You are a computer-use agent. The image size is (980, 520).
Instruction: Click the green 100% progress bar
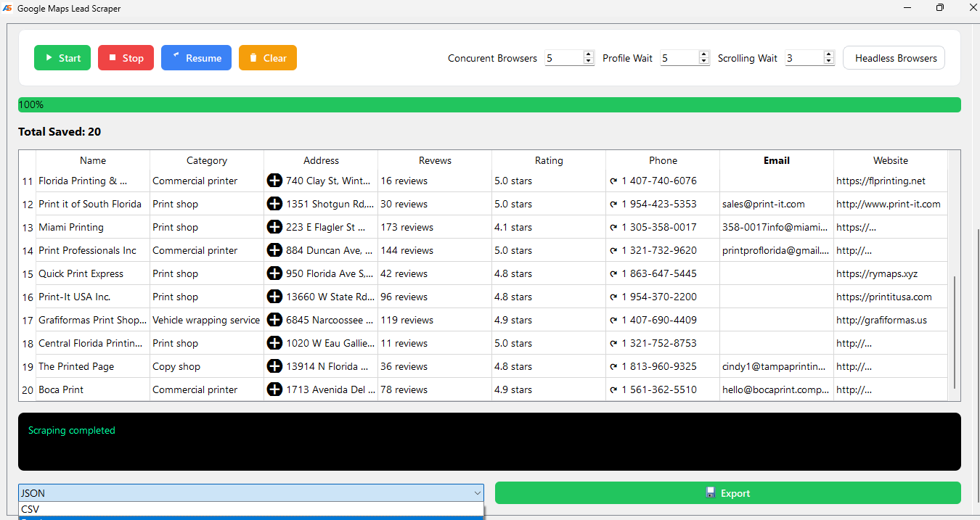click(489, 105)
